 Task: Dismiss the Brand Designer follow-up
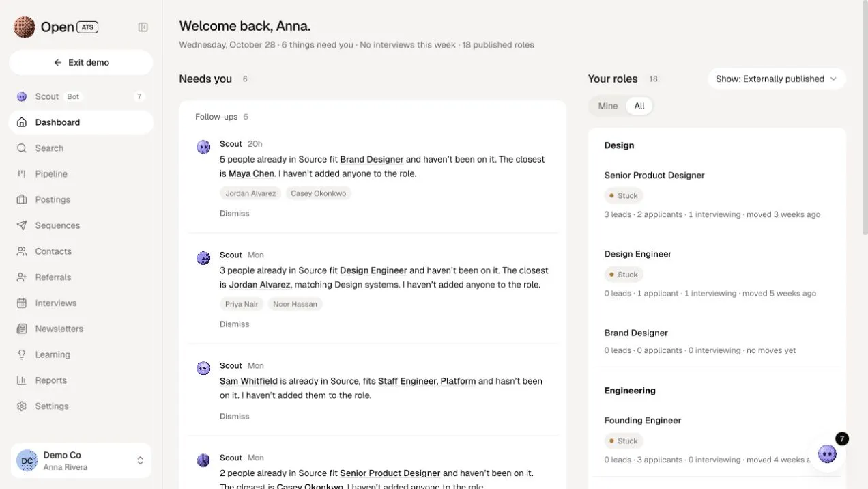[x=234, y=214]
